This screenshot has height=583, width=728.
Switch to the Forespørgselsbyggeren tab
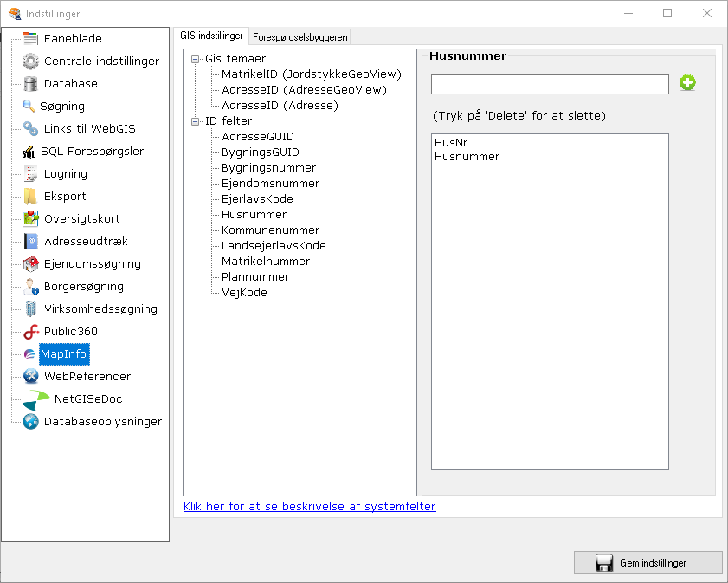pos(299,37)
